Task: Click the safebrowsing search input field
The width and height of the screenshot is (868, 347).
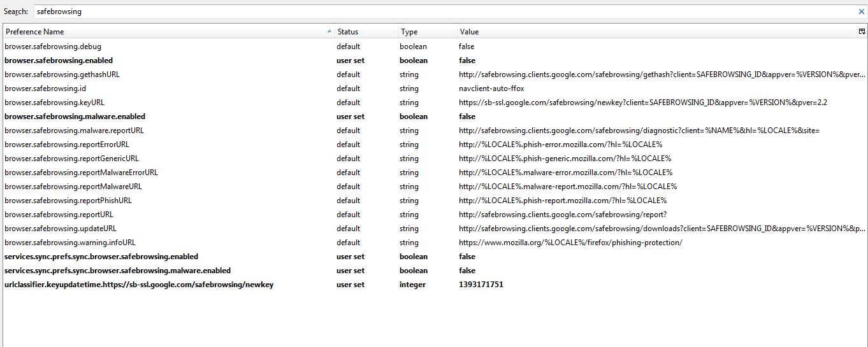Action: coord(445,11)
